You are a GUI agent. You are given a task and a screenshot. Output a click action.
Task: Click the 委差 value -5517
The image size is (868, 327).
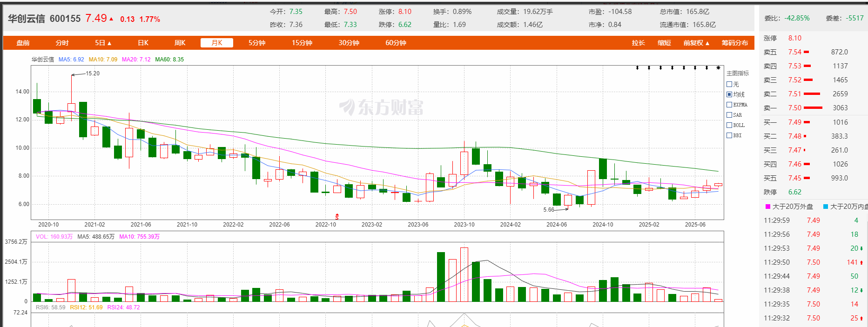(x=854, y=18)
